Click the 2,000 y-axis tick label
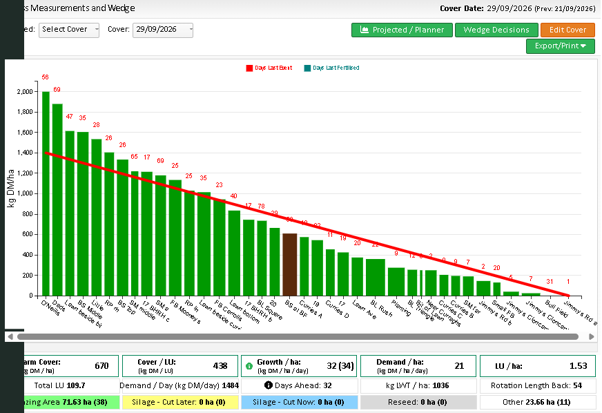This screenshot has height=413, width=602. 25,92
